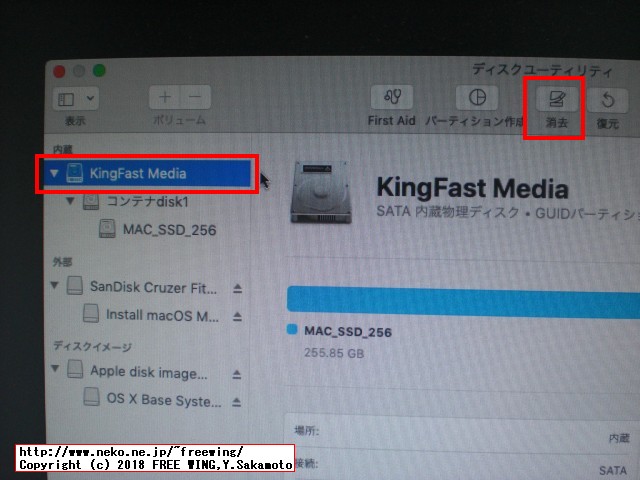Collapse the SanDisk Cruzer Fit tree
The image size is (640, 480).
54,287
